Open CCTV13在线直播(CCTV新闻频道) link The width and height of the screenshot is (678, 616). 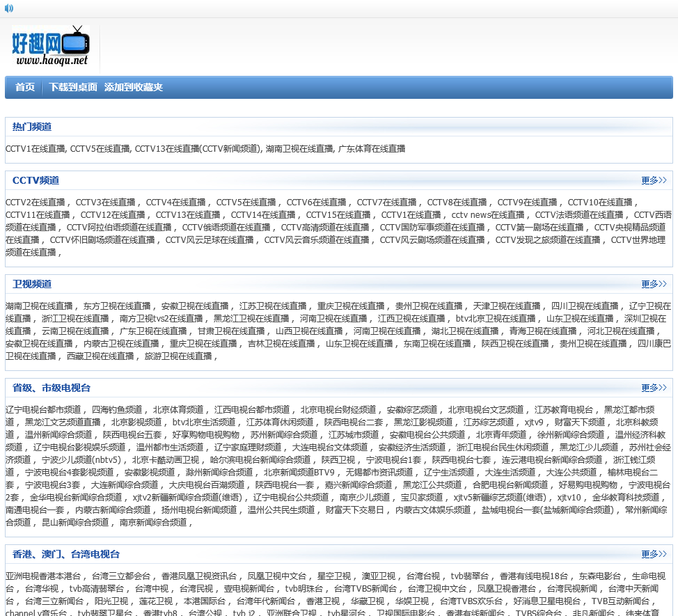point(198,149)
